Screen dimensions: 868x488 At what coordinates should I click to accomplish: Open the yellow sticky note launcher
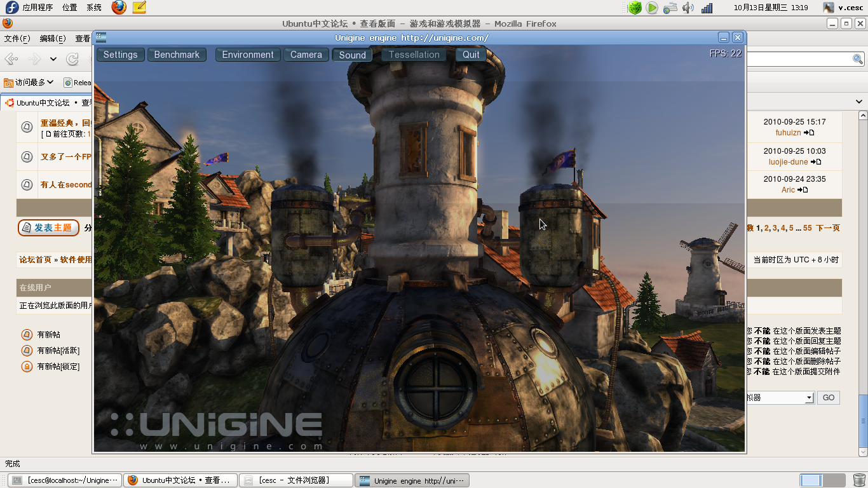coord(139,8)
